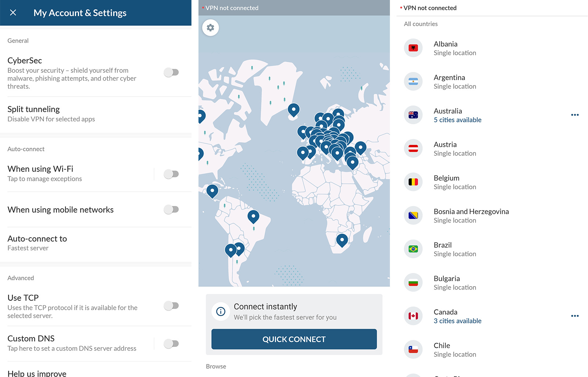Turn on Custom DNS switch
Screen dimensions: 588x377
pos(171,344)
